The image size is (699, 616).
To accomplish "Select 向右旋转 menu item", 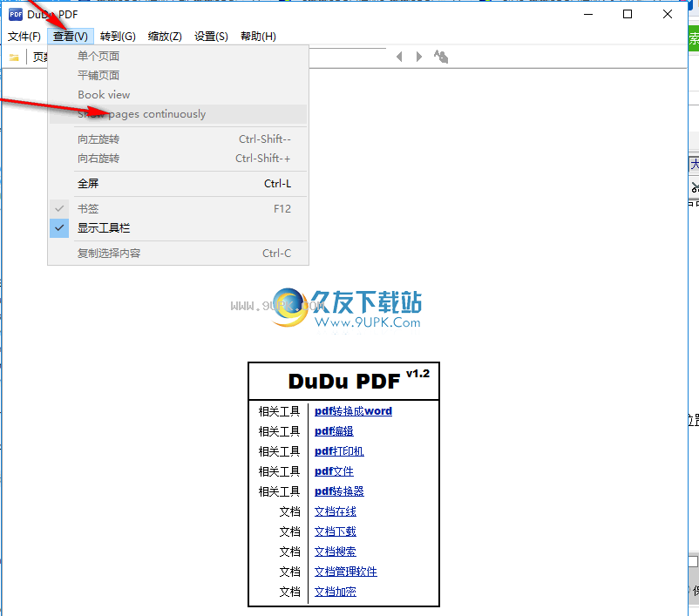I will click(179, 159).
